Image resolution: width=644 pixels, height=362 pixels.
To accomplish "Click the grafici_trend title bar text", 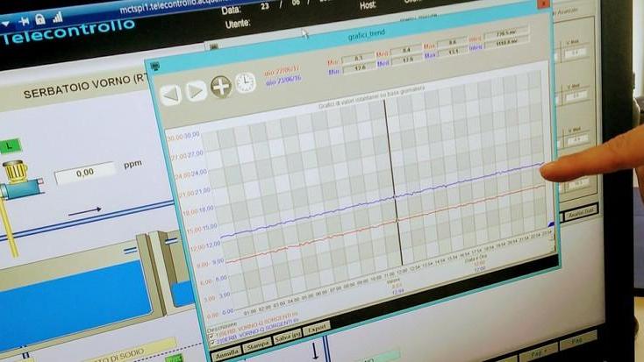I will [366, 34].
